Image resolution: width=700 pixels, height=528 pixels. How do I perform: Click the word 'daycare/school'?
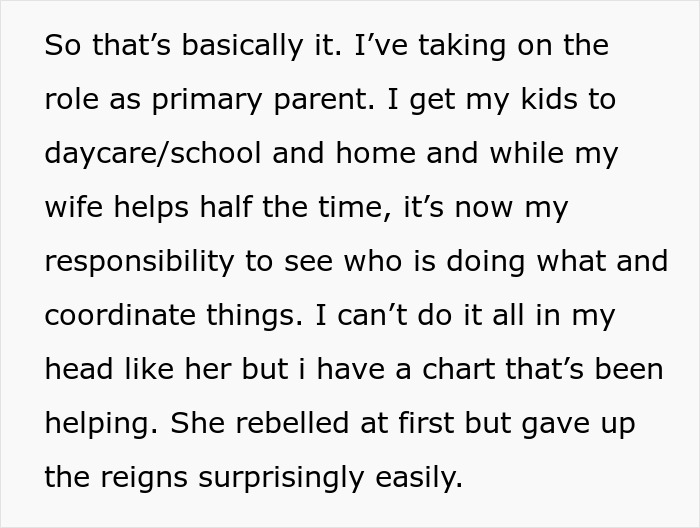[153, 154]
